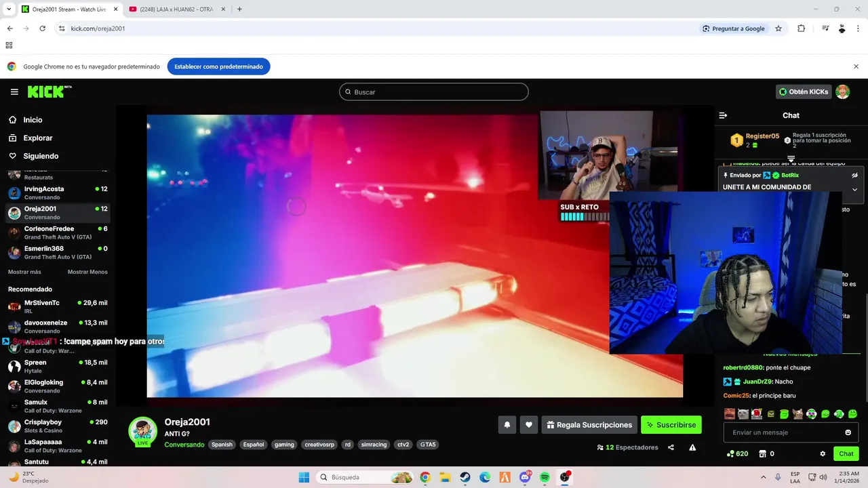Click the share stream icon
Image resolution: width=868 pixels, height=488 pixels.
click(671, 447)
